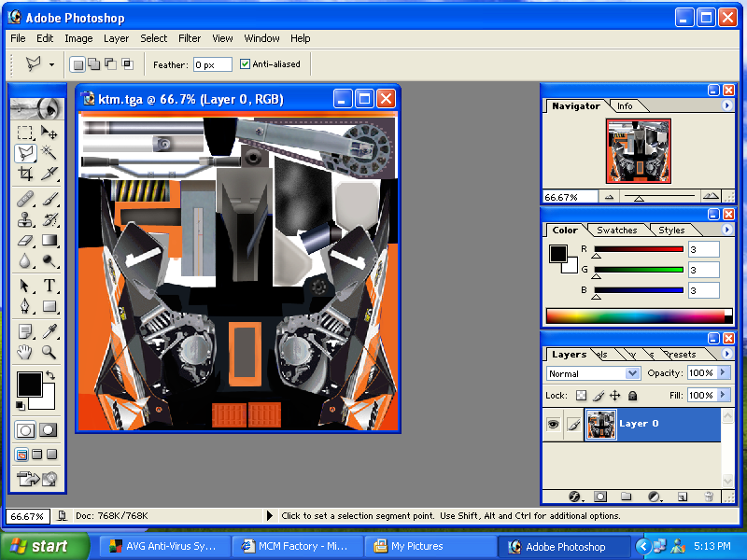Open the Layers panel options menu arrow
Image resolution: width=747 pixels, height=560 pixels.
point(726,355)
